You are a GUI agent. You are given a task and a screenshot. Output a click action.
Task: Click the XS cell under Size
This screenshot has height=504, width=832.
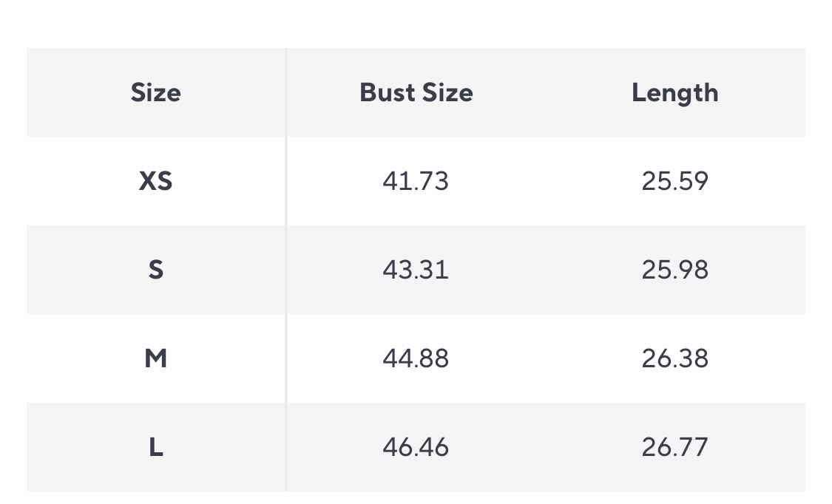point(155,181)
